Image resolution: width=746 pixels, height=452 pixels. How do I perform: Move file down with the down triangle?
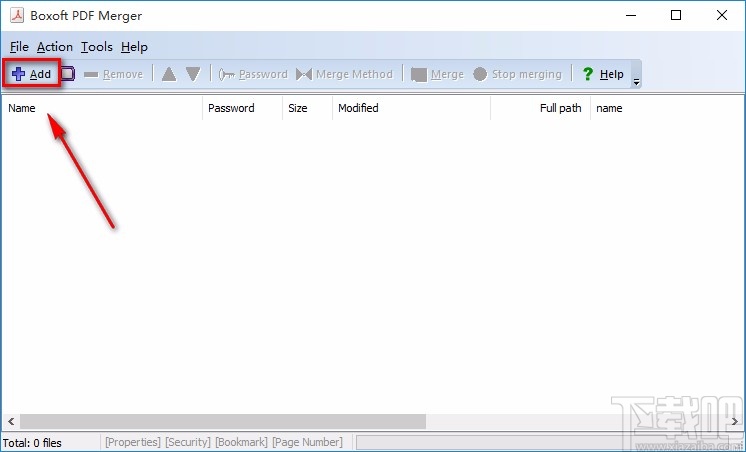point(193,74)
